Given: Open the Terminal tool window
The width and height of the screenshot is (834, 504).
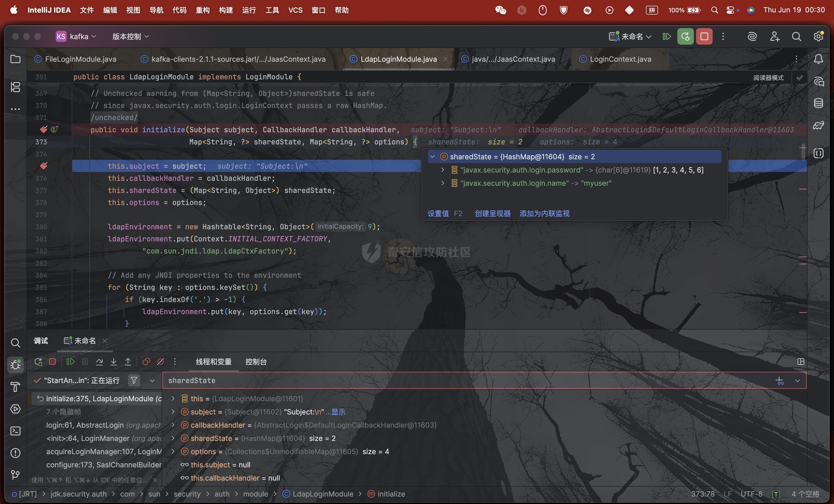Looking at the screenshot, I should coord(15,431).
